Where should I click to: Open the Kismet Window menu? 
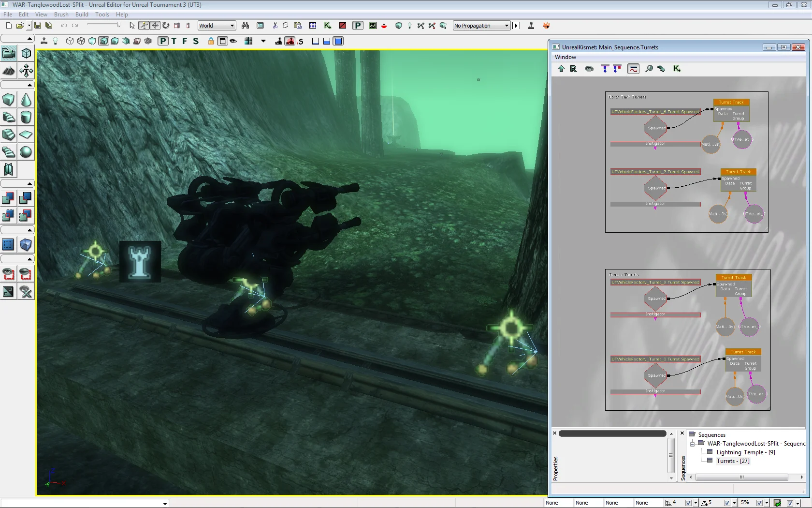(565, 57)
